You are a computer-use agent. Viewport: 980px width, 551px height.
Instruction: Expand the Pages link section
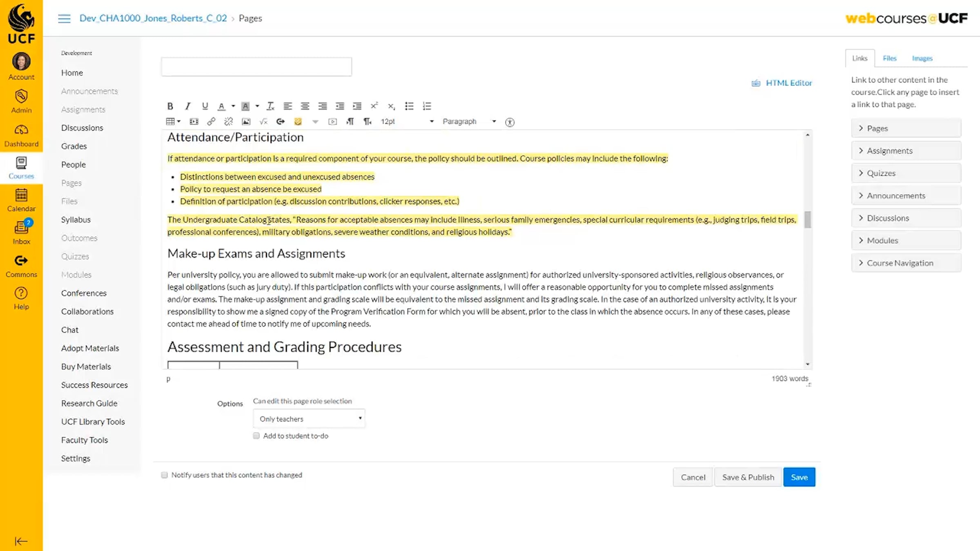coord(906,128)
